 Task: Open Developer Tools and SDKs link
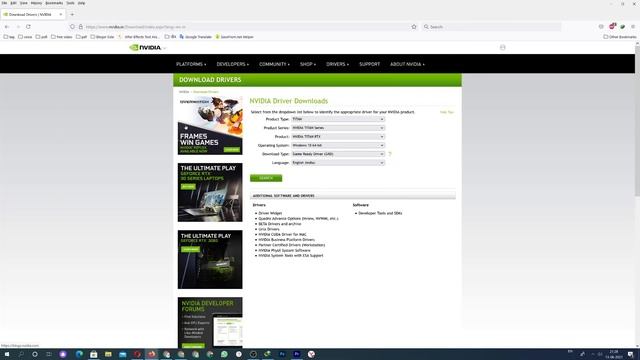380,213
